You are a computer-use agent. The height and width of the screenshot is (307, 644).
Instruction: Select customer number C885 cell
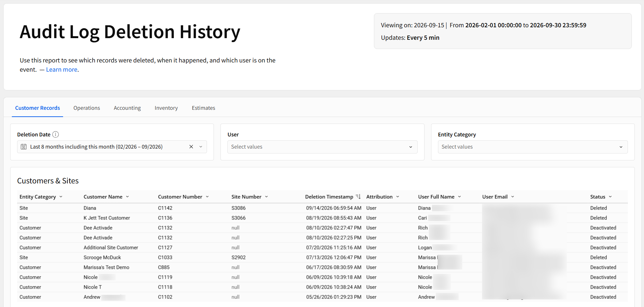tap(164, 267)
